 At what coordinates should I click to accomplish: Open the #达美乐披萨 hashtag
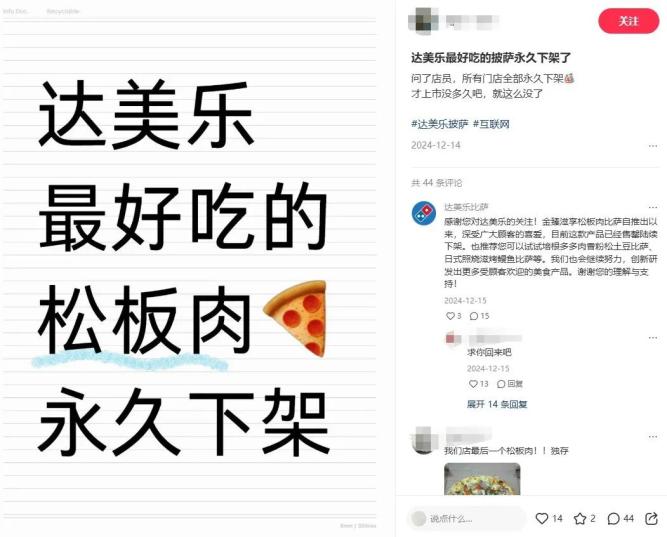pos(440,124)
